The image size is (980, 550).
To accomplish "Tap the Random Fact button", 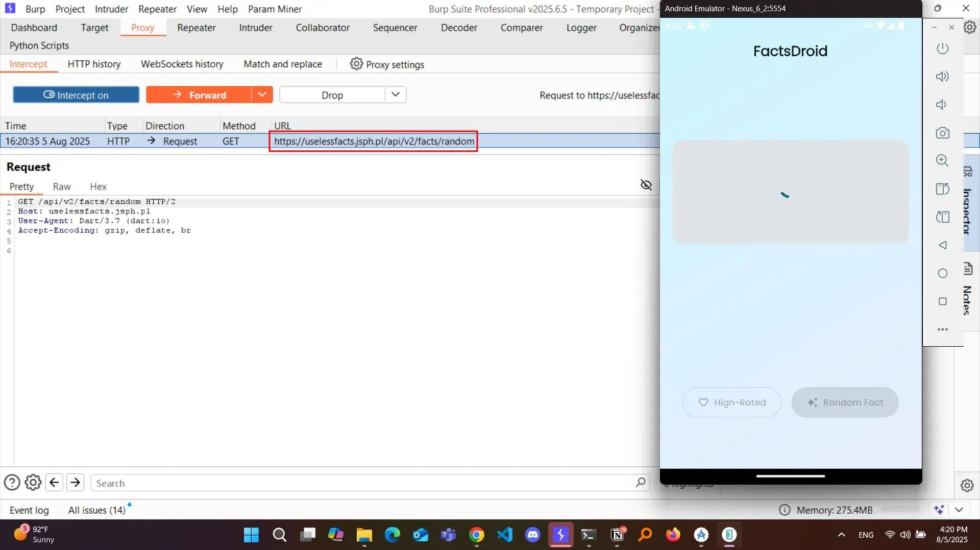I will pyautogui.click(x=845, y=402).
